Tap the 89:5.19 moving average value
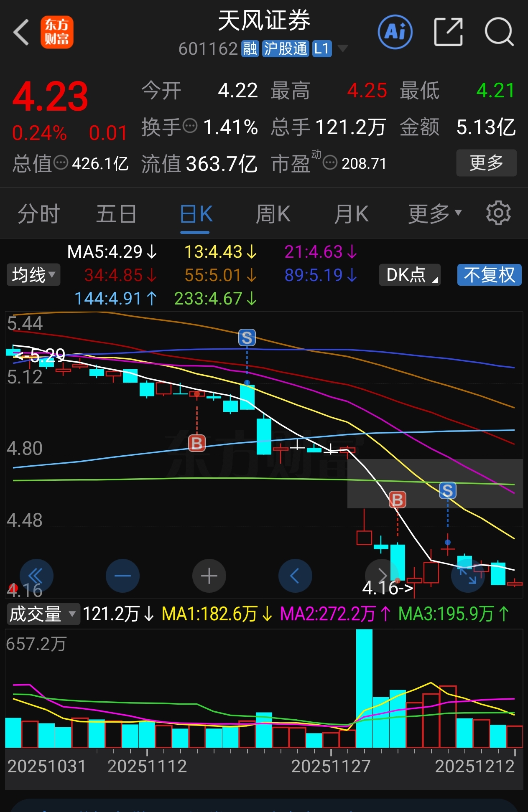The width and height of the screenshot is (528, 812). 321,275
